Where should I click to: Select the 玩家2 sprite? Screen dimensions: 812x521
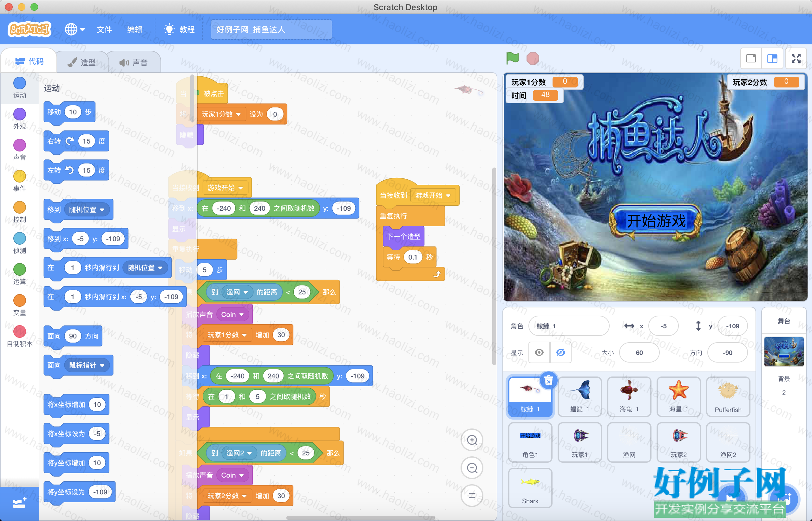678,442
